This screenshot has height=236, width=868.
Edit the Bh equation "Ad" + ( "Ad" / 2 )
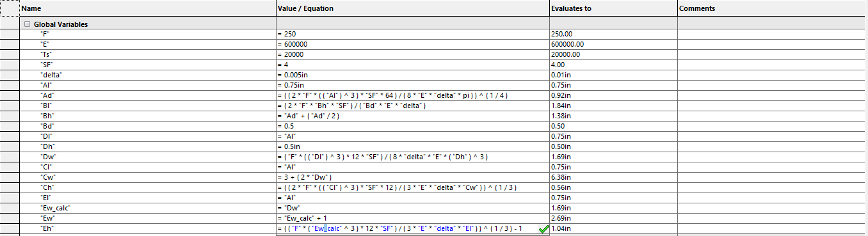coord(412,116)
